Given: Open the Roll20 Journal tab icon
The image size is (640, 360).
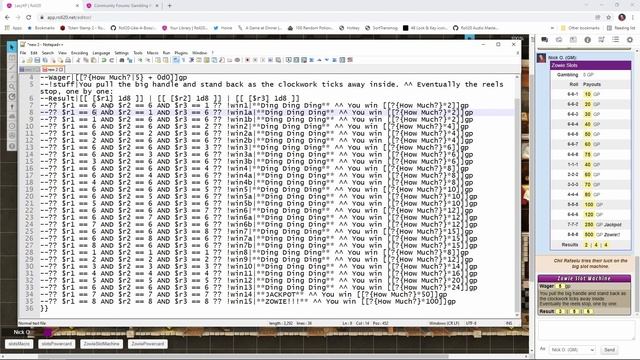Looking at the screenshot, I should 573,40.
